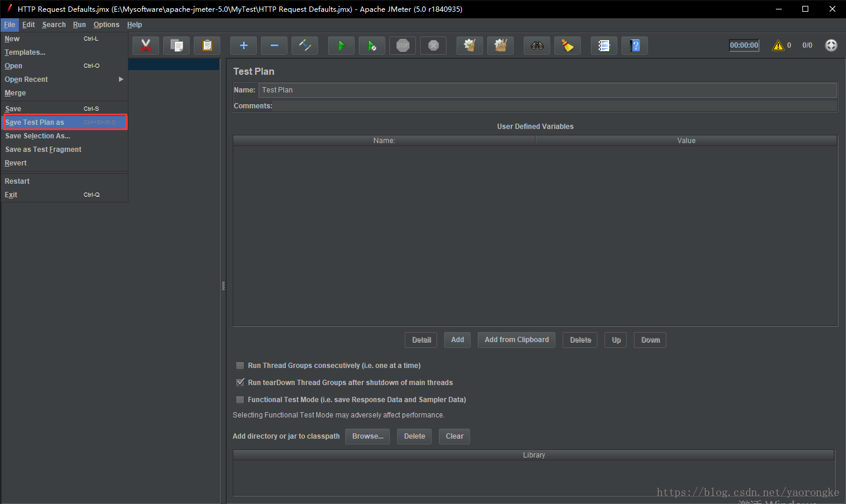Click the Name input field
This screenshot has width=846, height=504.
(548, 90)
